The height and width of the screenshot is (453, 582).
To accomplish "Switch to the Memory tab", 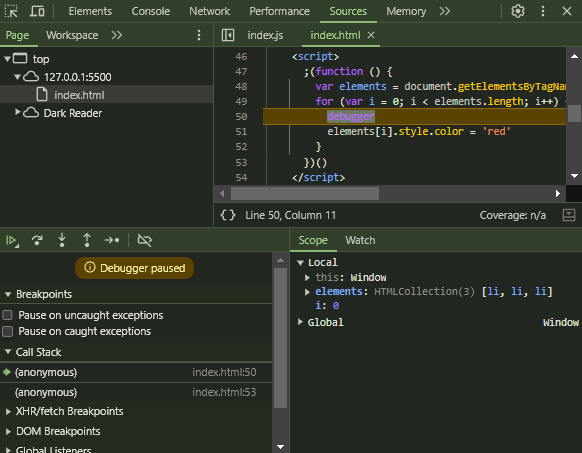I will [406, 11].
